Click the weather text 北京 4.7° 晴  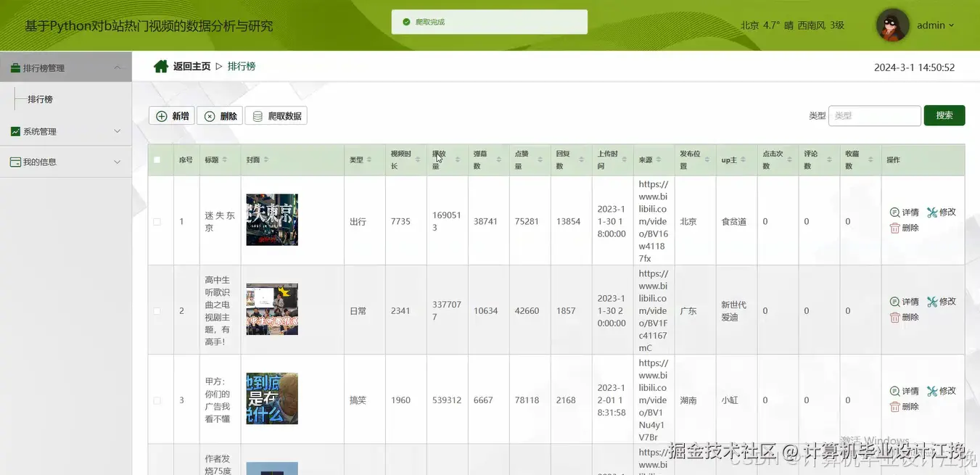767,25
